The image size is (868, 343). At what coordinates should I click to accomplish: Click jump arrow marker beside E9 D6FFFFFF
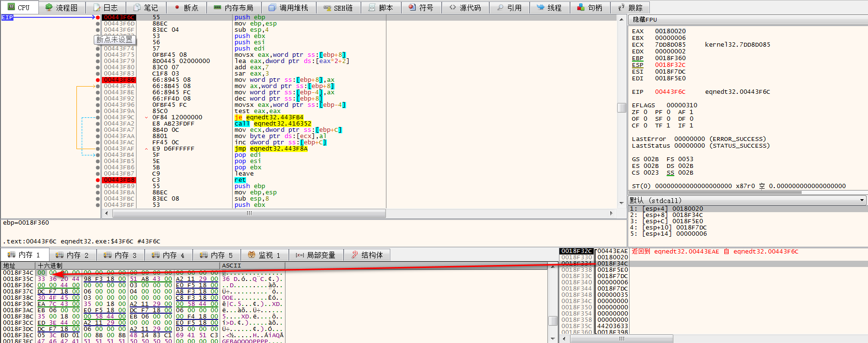click(x=146, y=149)
